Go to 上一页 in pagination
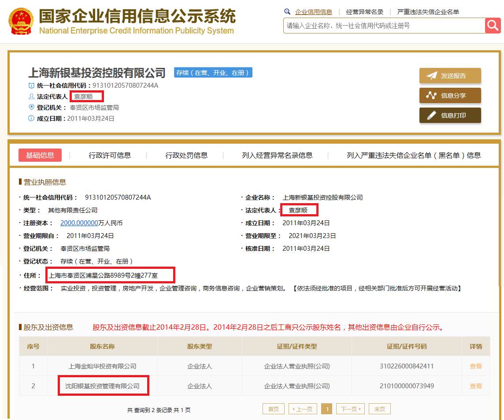Screen dimensions: 504x420 point(303,409)
